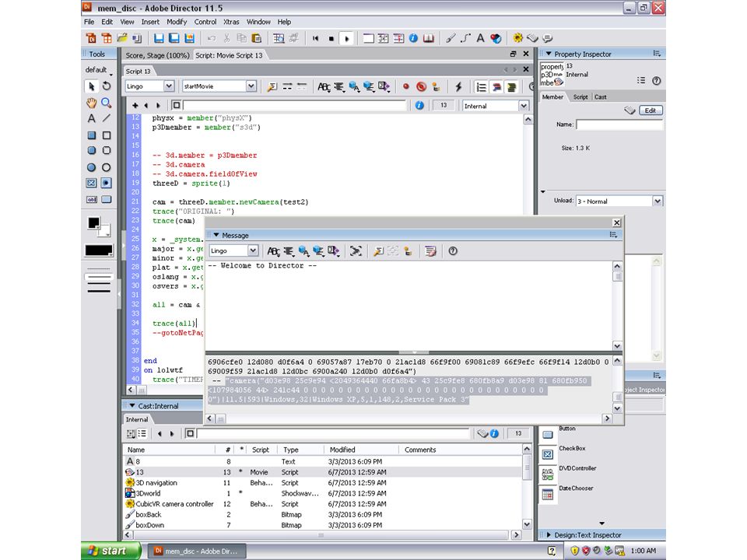Image resolution: width=747 pixels, height=560 pixels.
Task: Toggle Line Numbering in Script window
Action: point(481,86)
